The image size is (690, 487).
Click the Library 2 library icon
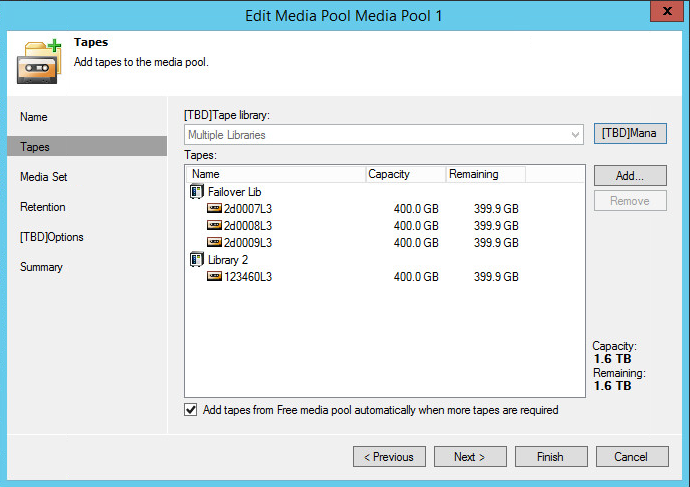point(196,260)
